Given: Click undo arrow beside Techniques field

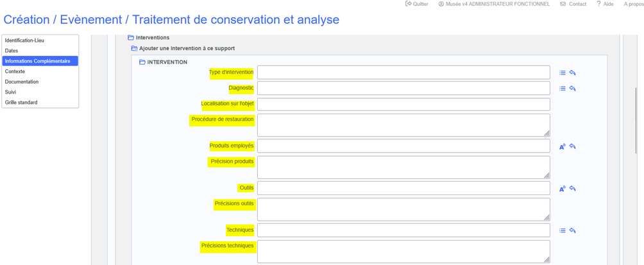Looking at the screenshot, I should 573,230.
